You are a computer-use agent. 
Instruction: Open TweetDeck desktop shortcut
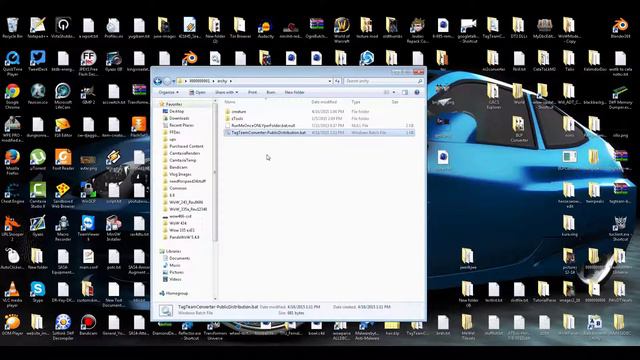38,61
